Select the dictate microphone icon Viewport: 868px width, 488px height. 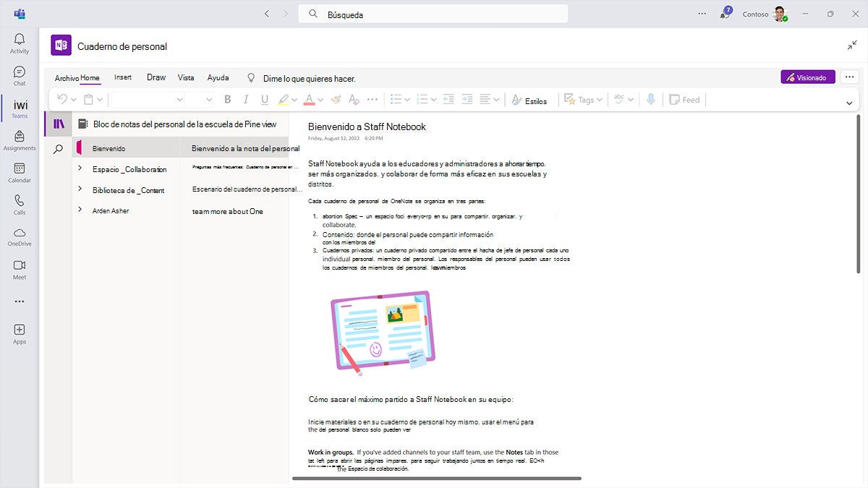point(651,100)
